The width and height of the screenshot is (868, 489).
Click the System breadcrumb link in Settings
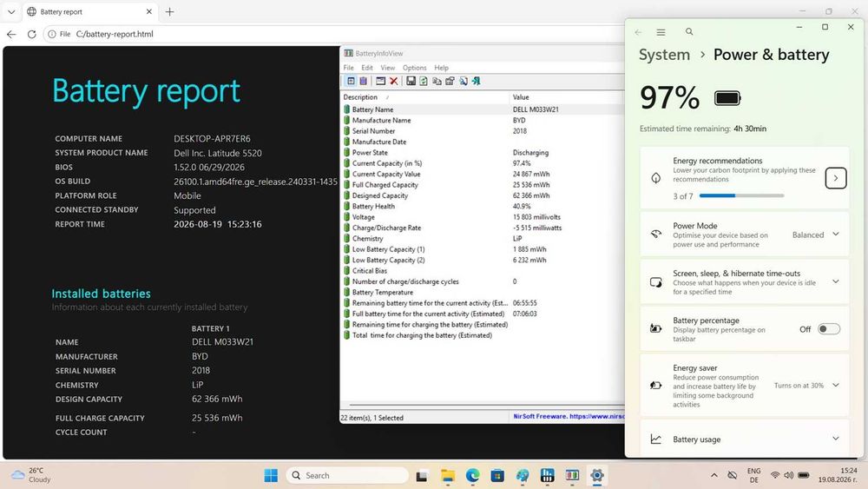click(664, 55)
